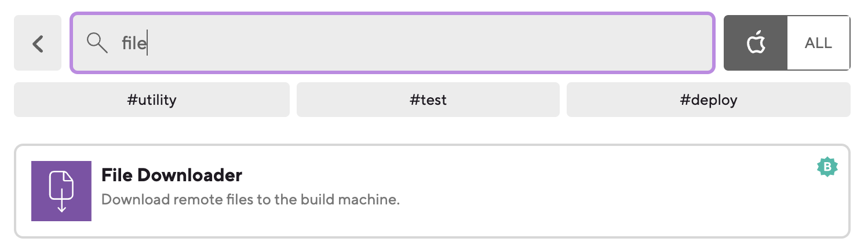The width and height of the screenshot is (868, 249).
Task: Click the magnifying glass search icon
Action: point(97,43)
